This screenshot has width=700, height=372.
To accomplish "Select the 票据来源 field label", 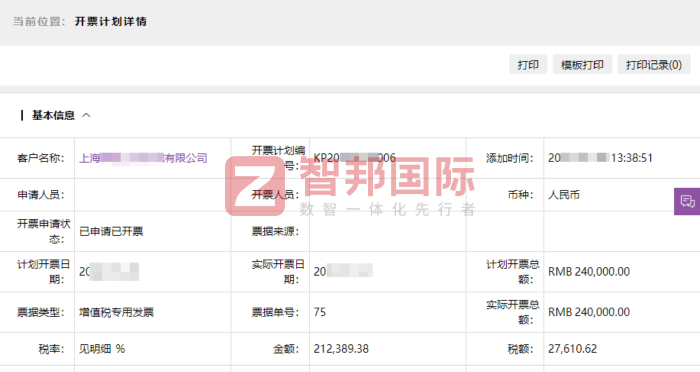I will tap(275, 231).
